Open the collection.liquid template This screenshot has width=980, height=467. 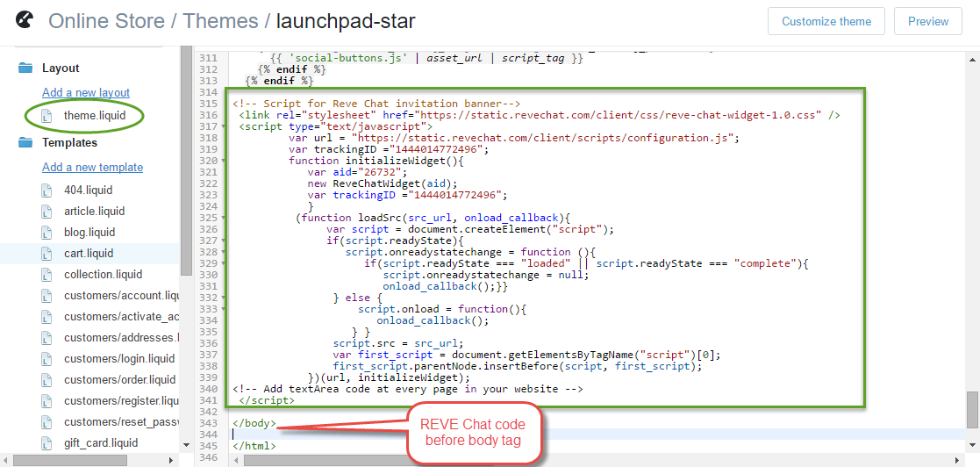[x=104, y=275]
